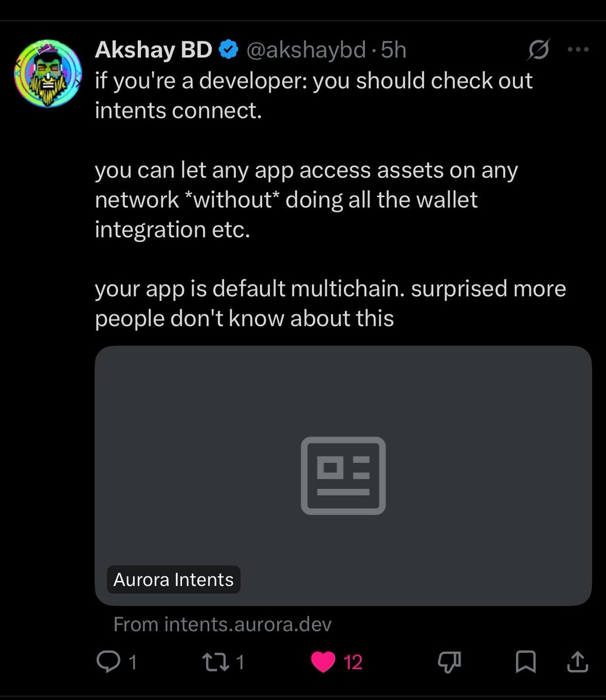The height and width of the screenshot is (700, 606).
Task: Click the article placeholder icon in card
Action: click(343, 475)
